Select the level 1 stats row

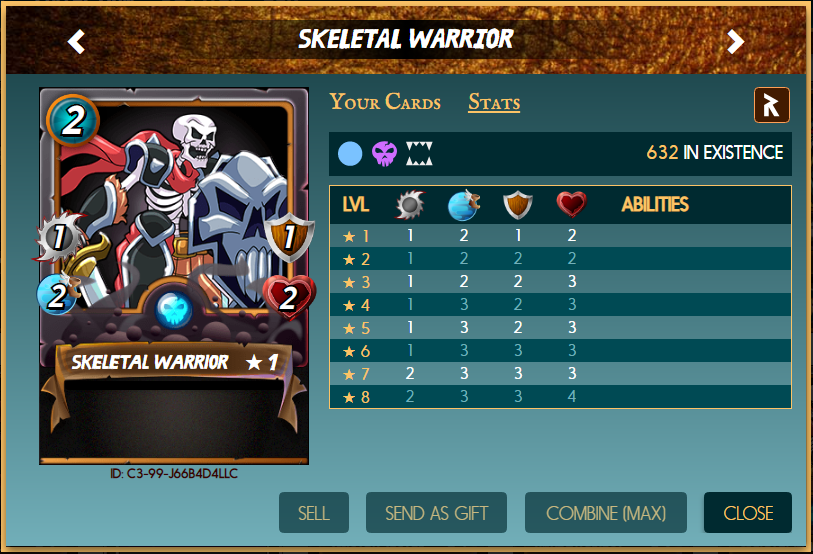560,236
